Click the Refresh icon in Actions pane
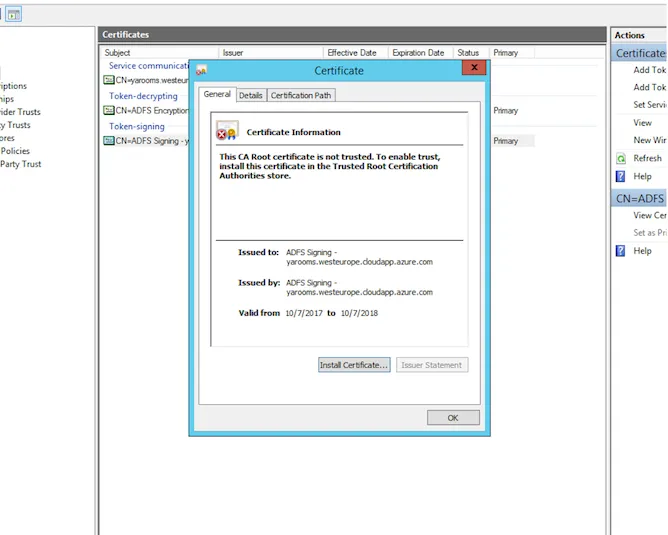The width and height of the screenshot is (668, 535). click(621, 158)
